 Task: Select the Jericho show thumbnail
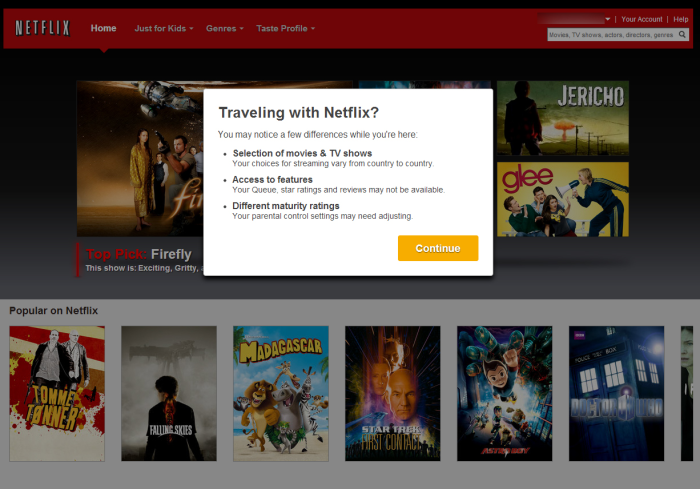[x=563, y=118]
